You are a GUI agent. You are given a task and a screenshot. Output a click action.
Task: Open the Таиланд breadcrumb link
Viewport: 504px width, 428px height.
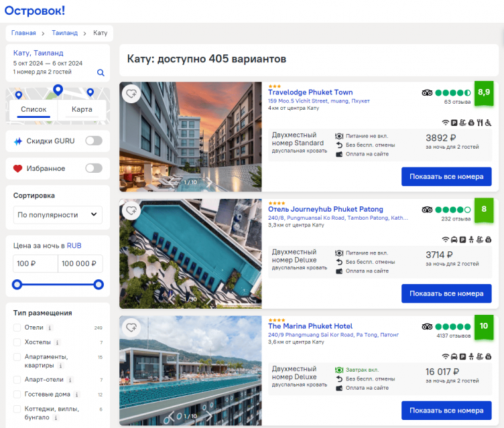66,33
